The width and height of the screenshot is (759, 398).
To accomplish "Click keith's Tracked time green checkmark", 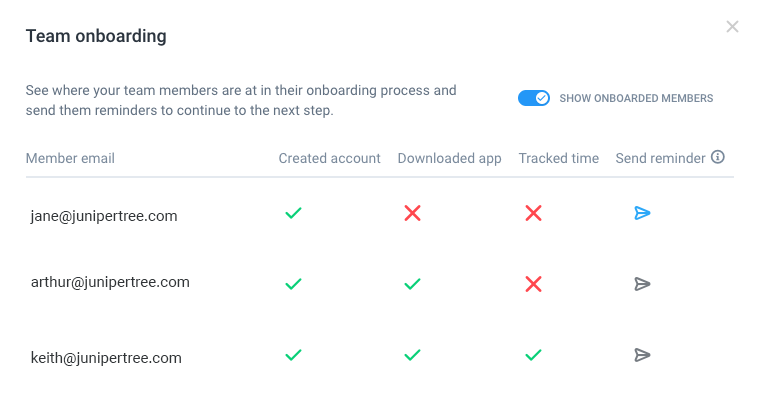I will (x=533, y=355).
